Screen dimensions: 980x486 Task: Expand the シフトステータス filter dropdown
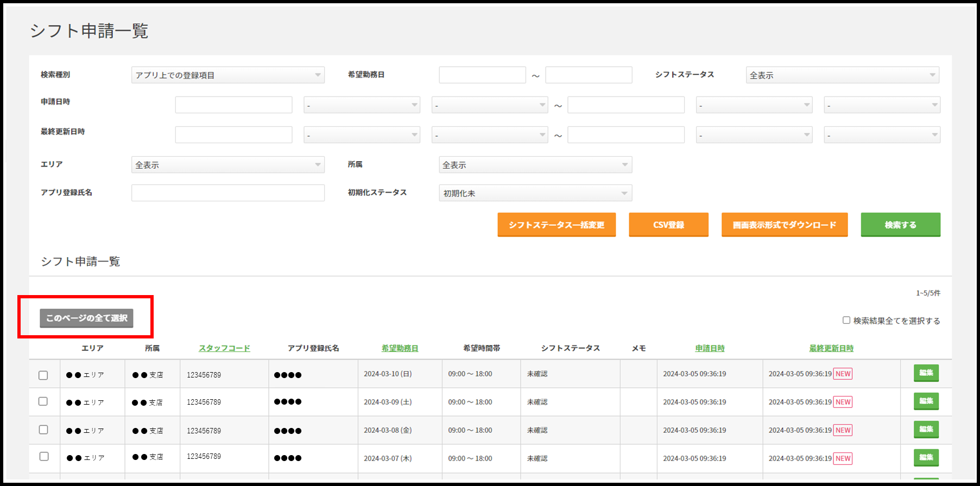(842, 75)
